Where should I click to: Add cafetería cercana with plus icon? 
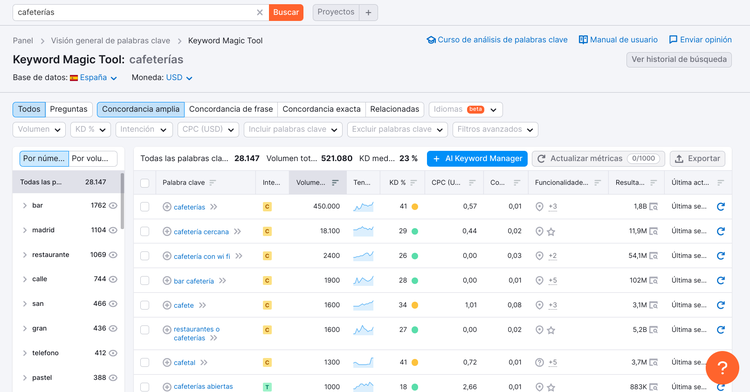point(167,232)
